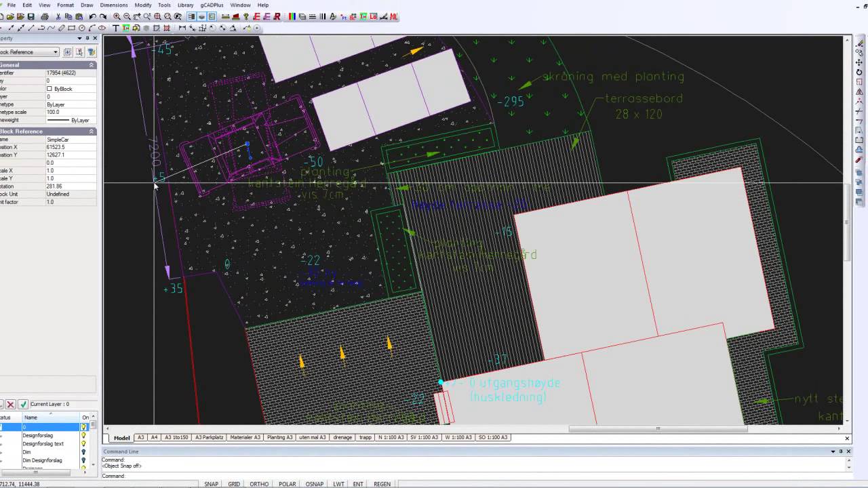Click the green check set-current layer icon
Image resolution: width=868 pixels, height=488 pixels.
click(23, 404)
